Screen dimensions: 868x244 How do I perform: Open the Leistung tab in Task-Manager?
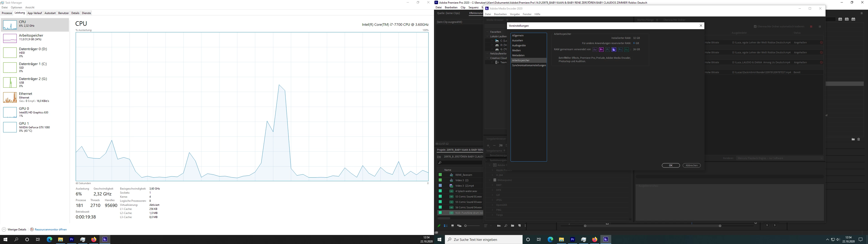19,13
